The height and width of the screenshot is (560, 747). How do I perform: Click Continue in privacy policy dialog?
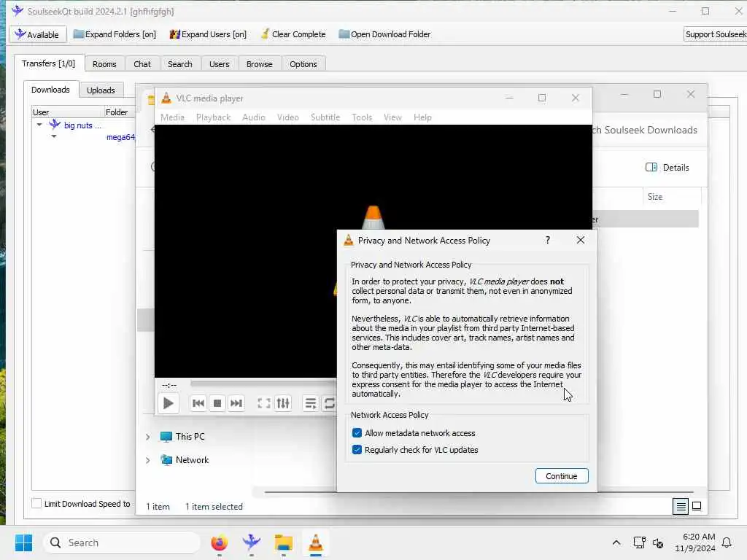(x=562, y=475)
